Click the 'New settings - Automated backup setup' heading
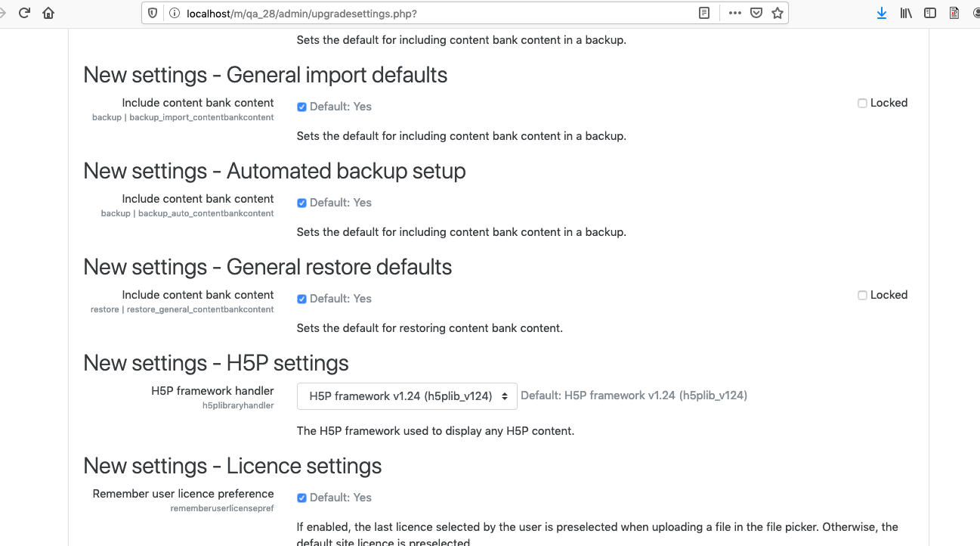 (x=274, y=171)
